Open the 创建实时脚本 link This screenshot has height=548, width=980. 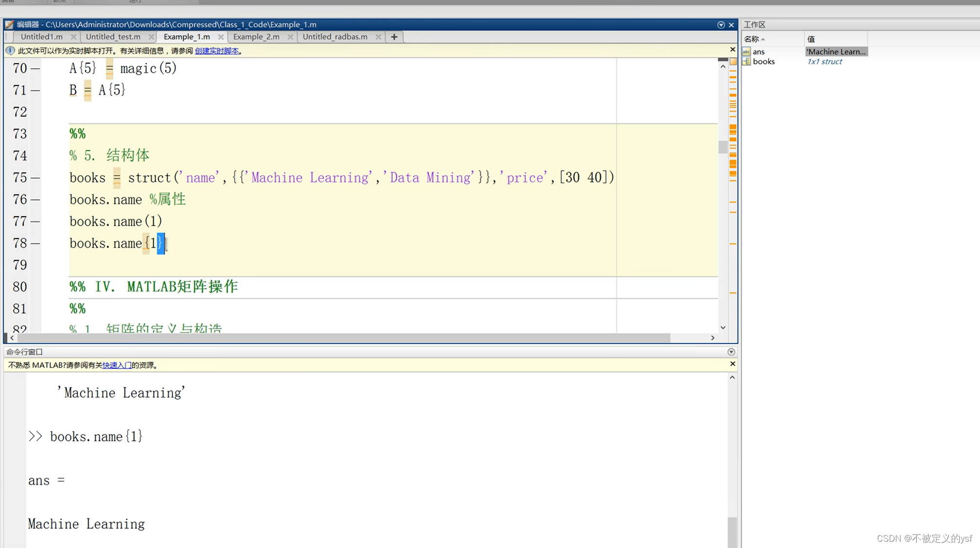pos(217,51)
